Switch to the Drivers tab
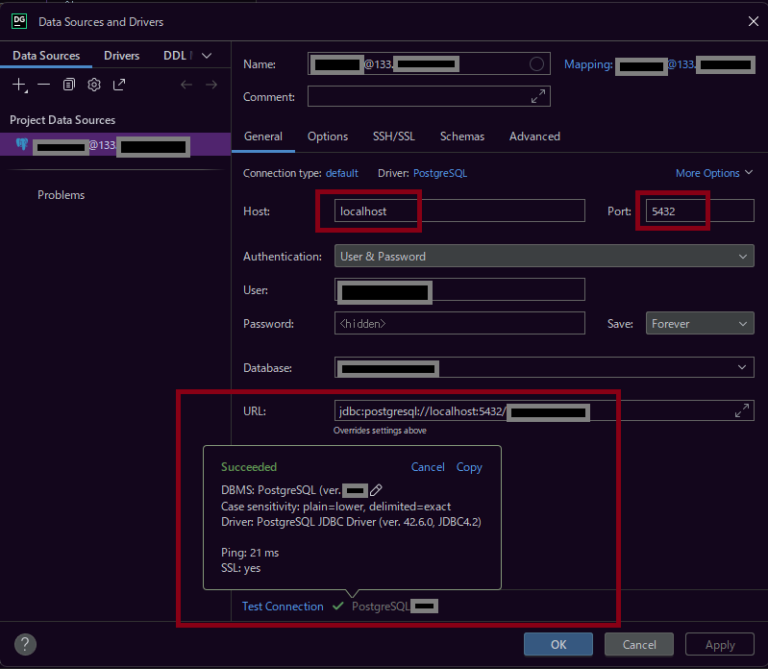768x669 pixels. pos(122,56)
